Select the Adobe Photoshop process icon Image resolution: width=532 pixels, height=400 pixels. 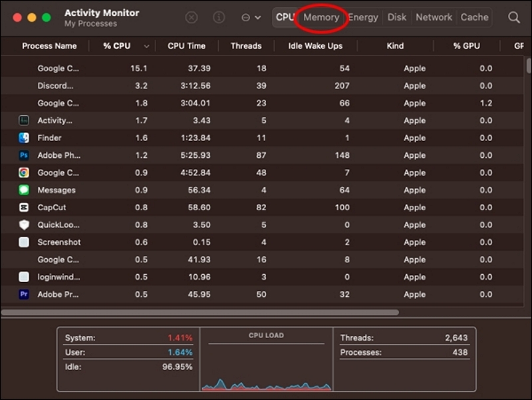tap(24, 155)
